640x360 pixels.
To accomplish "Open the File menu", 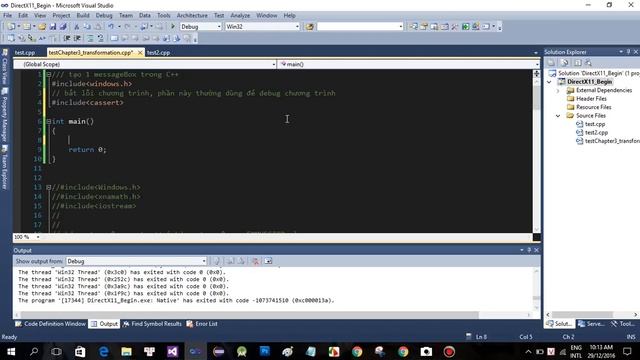I will pyautogui.click(x=7, y=16).
